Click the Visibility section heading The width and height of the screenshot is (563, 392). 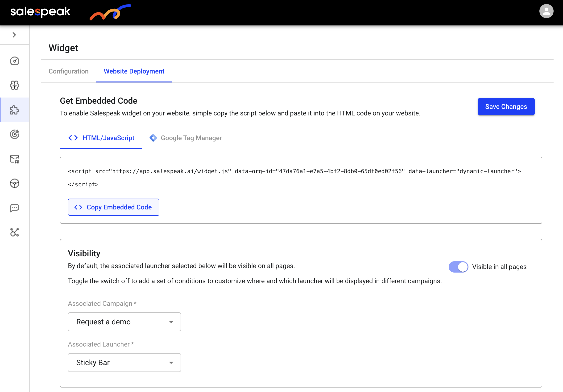(84, 253)
